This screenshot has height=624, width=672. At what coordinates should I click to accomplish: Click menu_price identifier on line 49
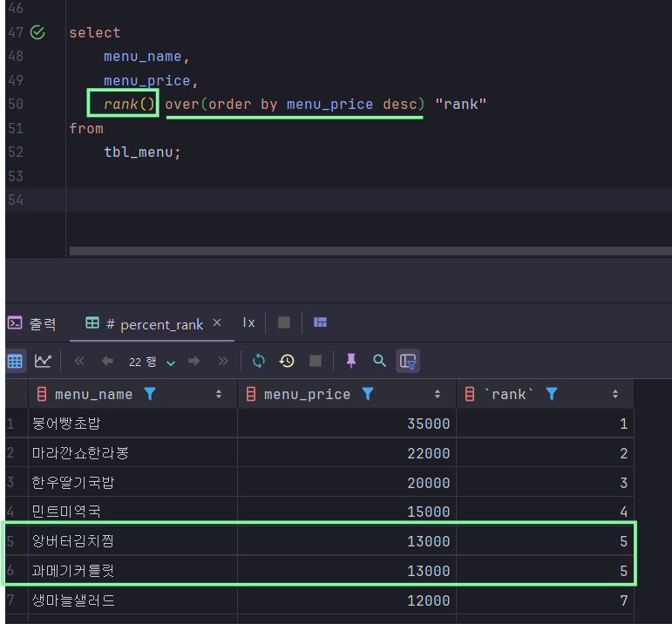pos(147,80)
